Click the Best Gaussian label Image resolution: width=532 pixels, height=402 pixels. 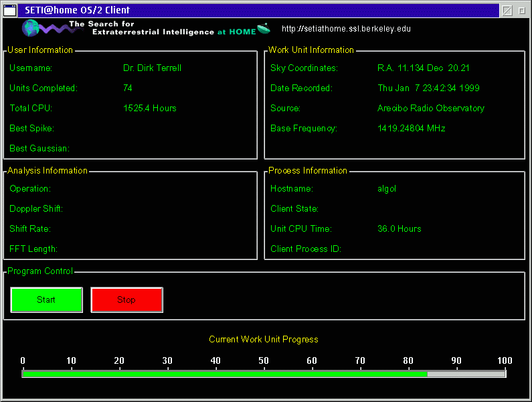(39, 149)
